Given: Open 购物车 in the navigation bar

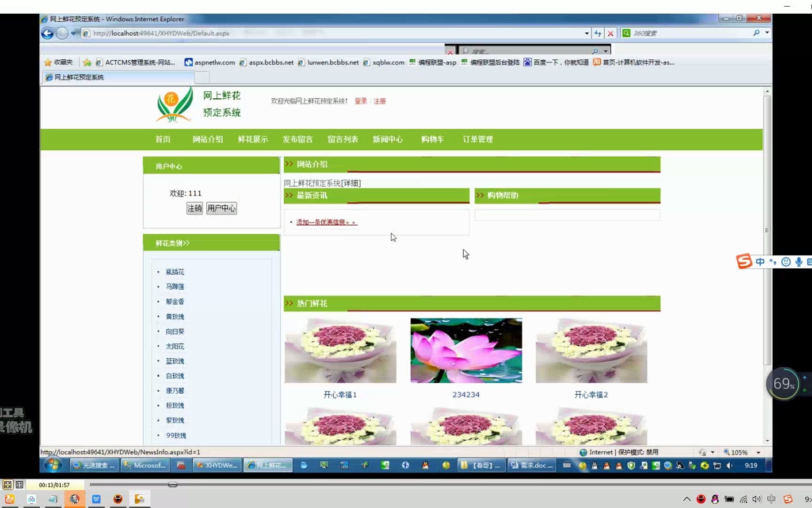Looking at the screenshot, I should [432, 139].
